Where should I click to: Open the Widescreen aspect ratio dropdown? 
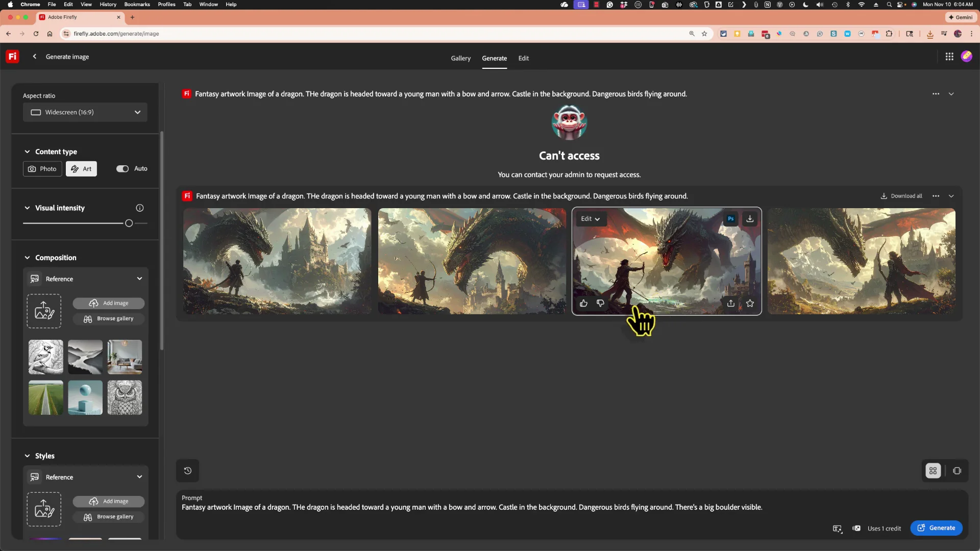[x=85, y=112]
